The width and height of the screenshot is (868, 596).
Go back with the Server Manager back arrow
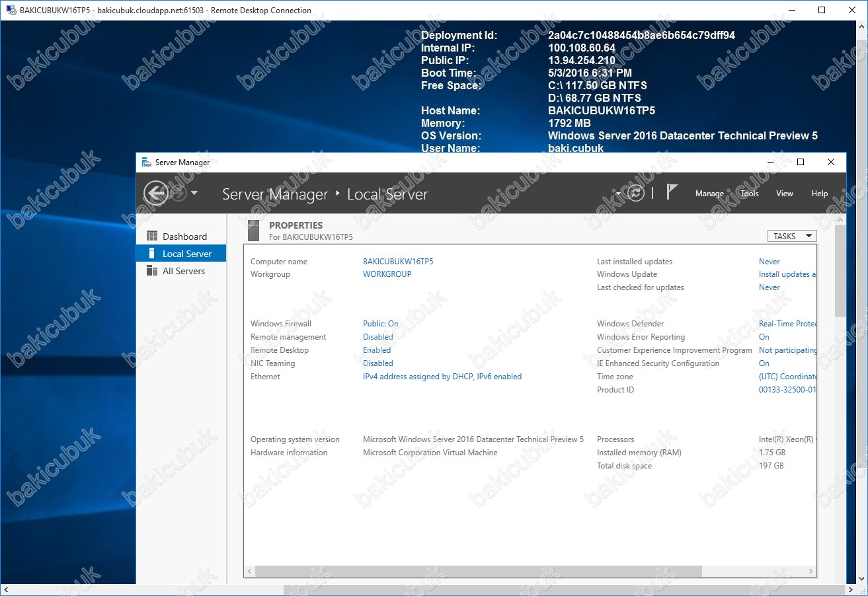click(x=155, y=193)
